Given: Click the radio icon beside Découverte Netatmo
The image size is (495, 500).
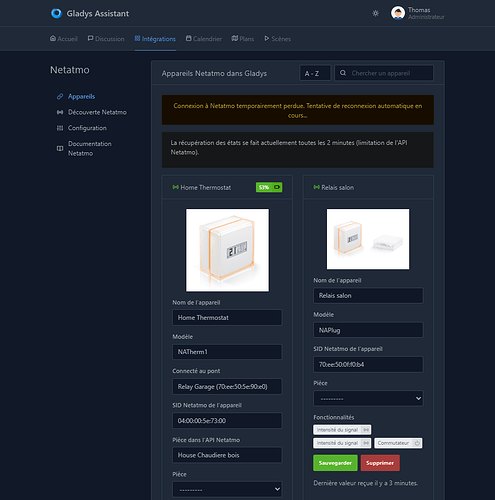Looking at the screenshot, I should [60, 112].
